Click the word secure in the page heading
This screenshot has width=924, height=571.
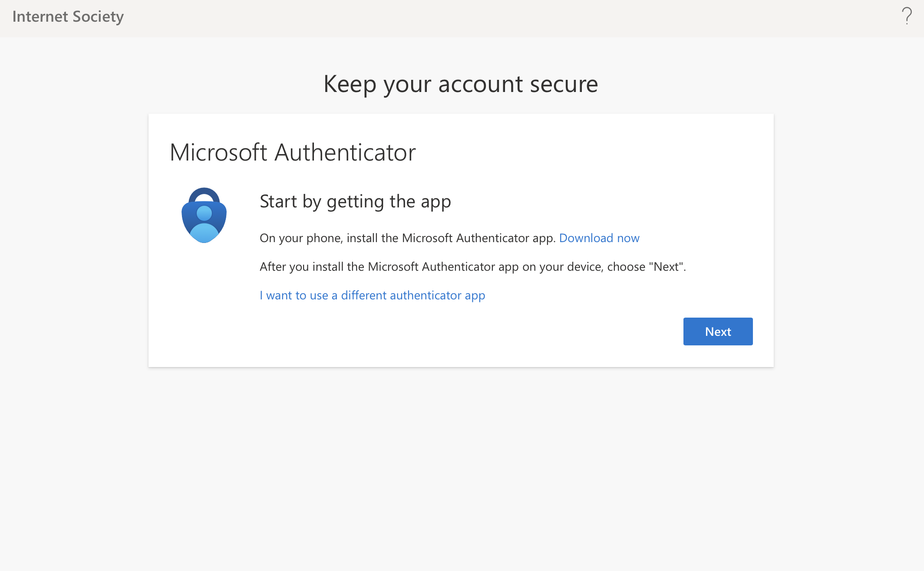coord(564,84)
